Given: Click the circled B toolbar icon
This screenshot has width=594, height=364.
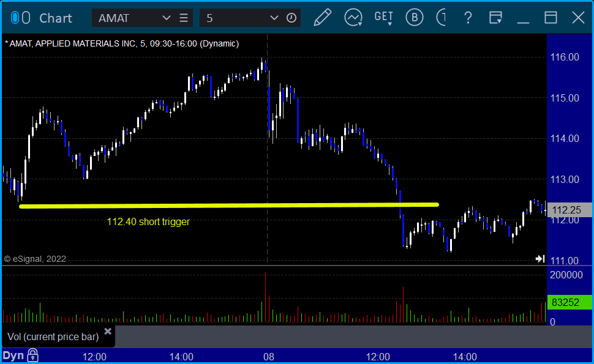Looking at the screenshot, I should pyautogui.click(x=415, y=18).
